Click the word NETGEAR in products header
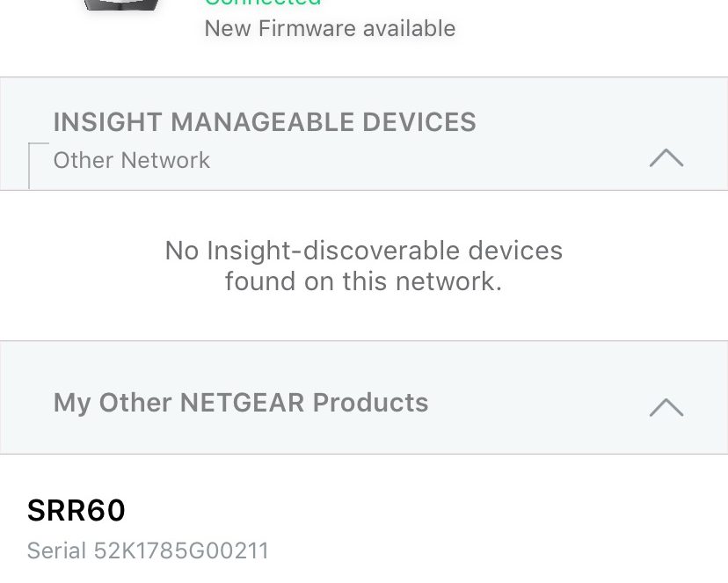728x583 pixels. point(242,402)
